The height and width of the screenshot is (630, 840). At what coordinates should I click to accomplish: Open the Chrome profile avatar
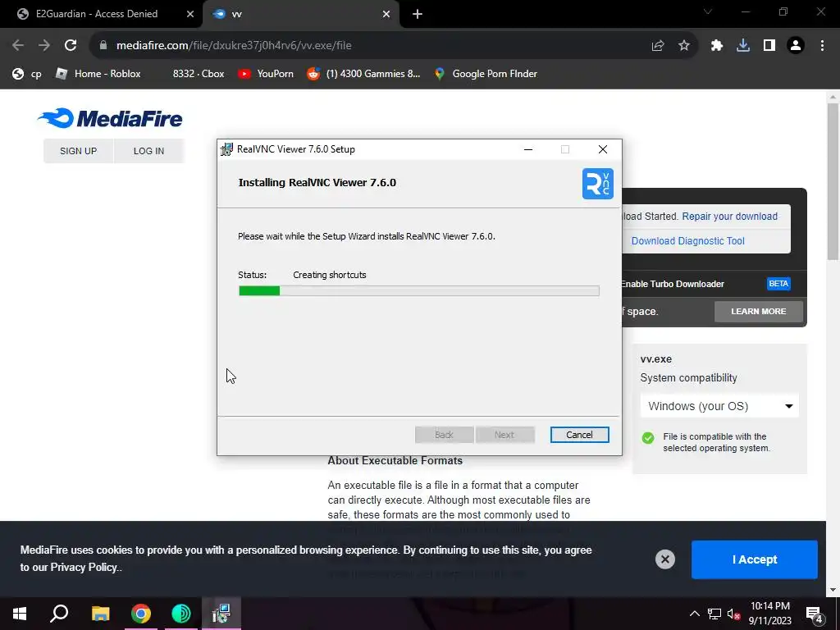tap(796, 46)
